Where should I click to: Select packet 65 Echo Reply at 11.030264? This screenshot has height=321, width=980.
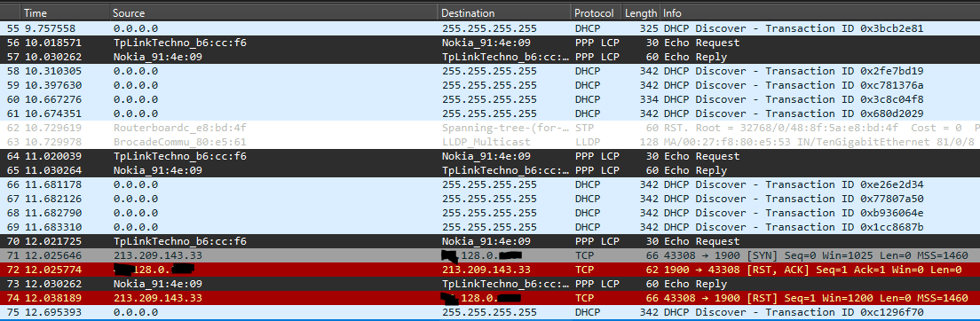490,170
